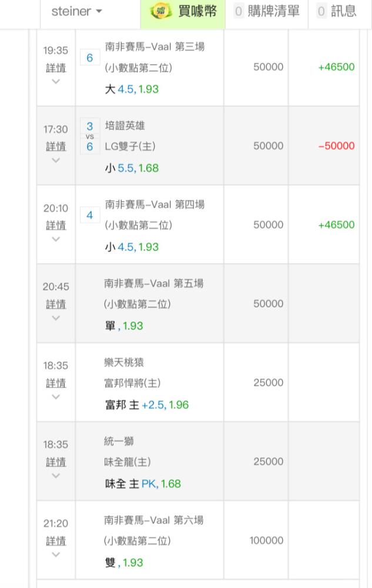Screen dimensions: 372x588
Task: Open the steiner account dropdown
Action: [77, 11]
